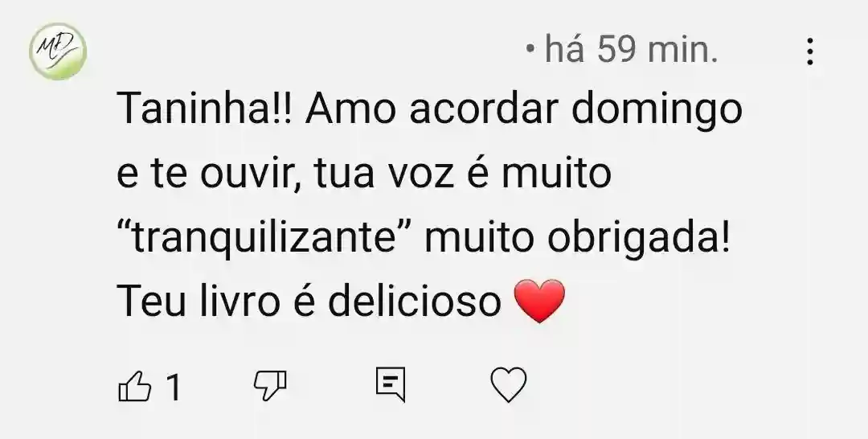Give a creator heart to the comment

point(509,385)
